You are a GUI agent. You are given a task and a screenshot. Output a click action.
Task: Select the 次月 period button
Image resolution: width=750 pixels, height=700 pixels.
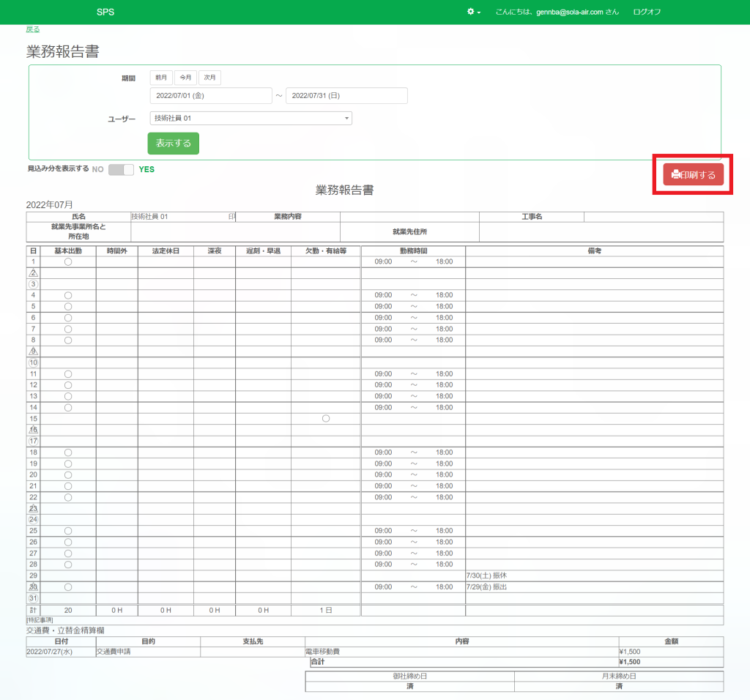tap(209, 78)
